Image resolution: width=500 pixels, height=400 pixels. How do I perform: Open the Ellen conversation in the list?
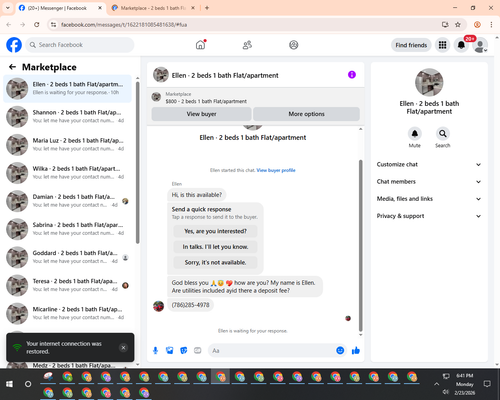point(67,89)
